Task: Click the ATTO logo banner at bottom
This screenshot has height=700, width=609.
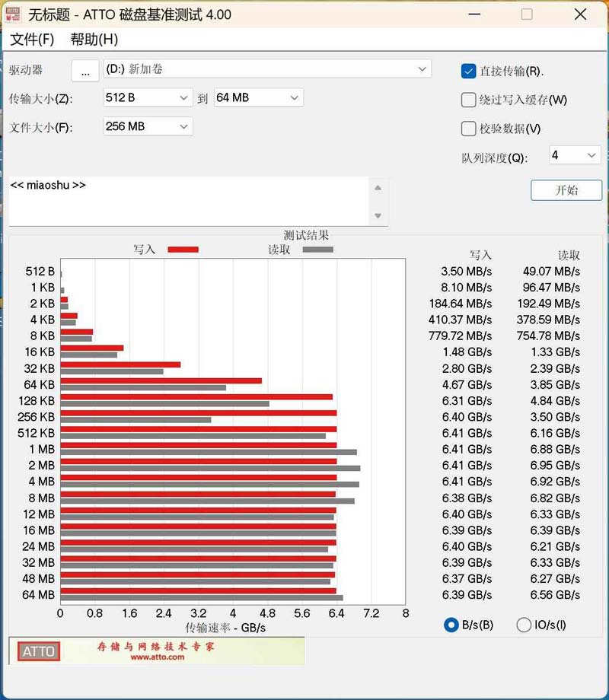Action: [156, 651]
